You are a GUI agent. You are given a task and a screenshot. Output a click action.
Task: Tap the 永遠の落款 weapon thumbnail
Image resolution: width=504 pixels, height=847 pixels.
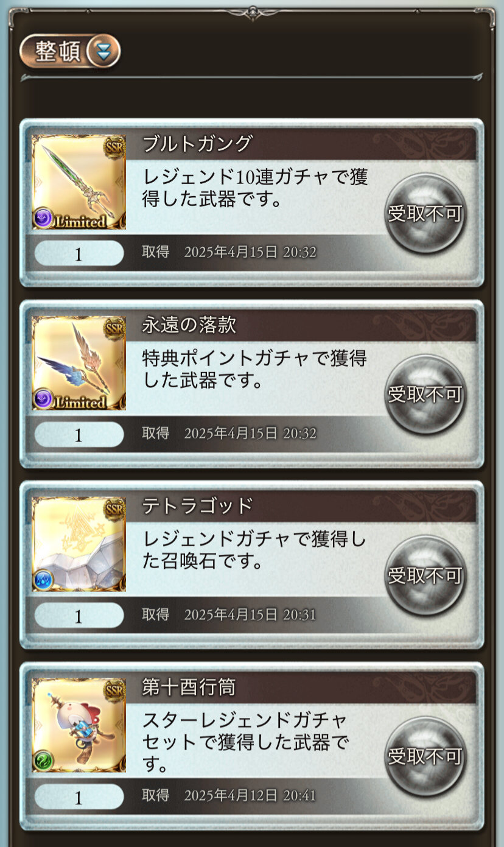[79, 363]
